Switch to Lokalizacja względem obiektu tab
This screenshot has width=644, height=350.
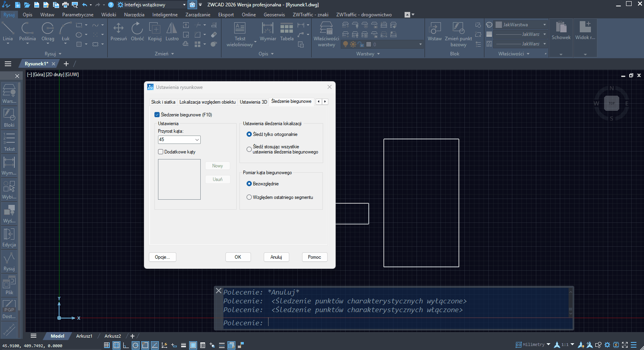pos(207,102)
